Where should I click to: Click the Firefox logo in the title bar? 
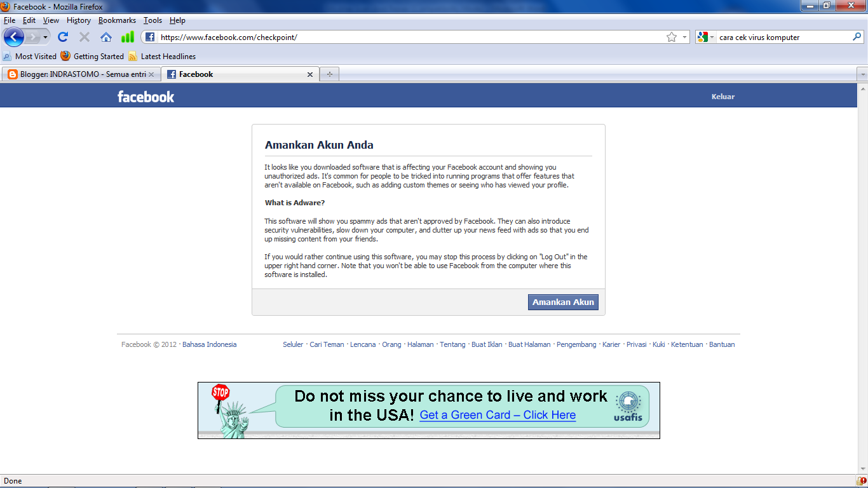(x=6, y=6)
